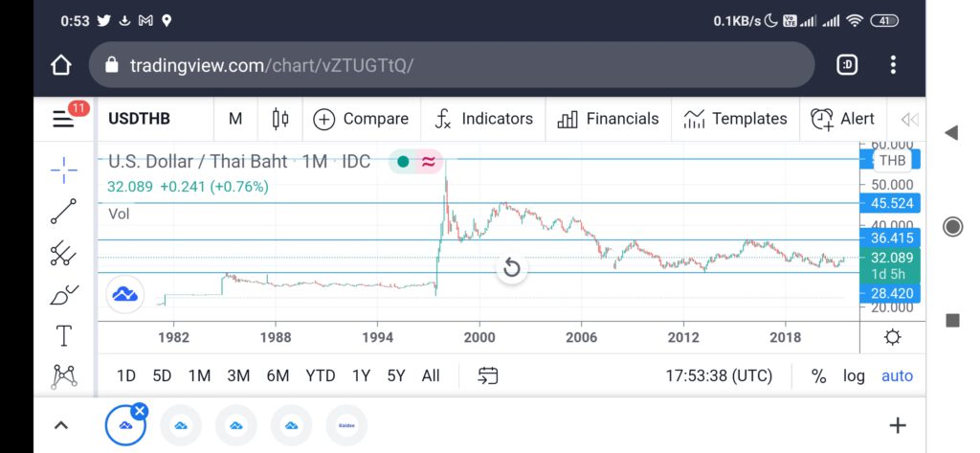Toggle percent scale mode
The width and height of the screenshot is (980, 453).
(818, 376)
